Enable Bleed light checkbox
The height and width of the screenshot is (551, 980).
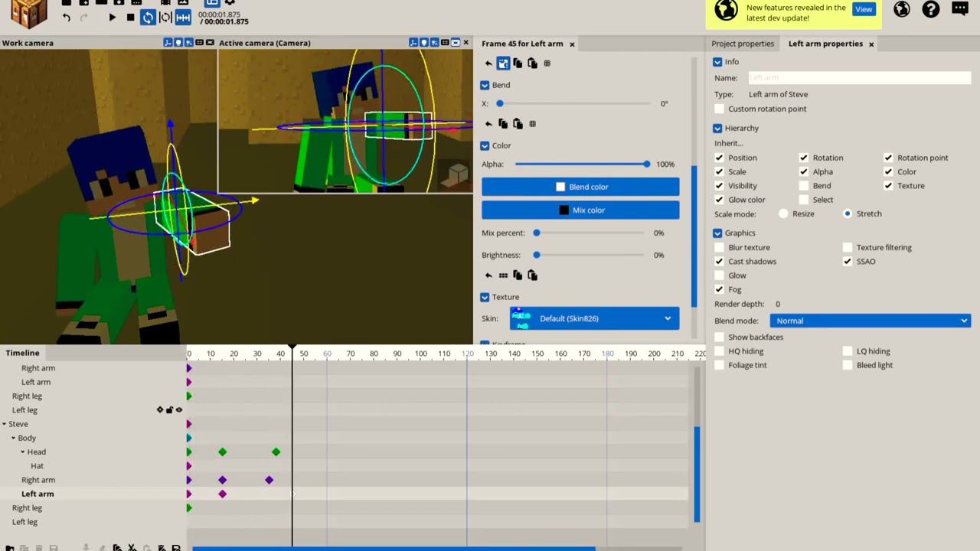(x=848, y=365)
